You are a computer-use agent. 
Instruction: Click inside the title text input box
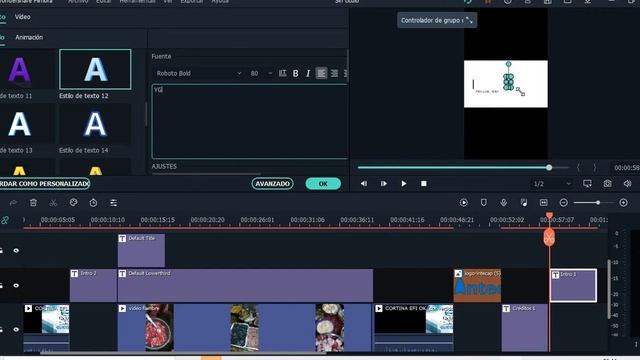[250, 122]
